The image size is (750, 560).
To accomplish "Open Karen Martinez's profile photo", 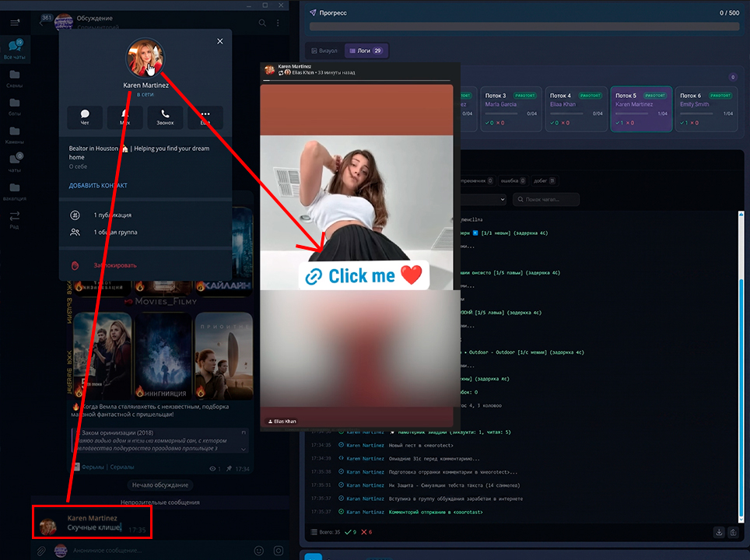I will 145,58.
